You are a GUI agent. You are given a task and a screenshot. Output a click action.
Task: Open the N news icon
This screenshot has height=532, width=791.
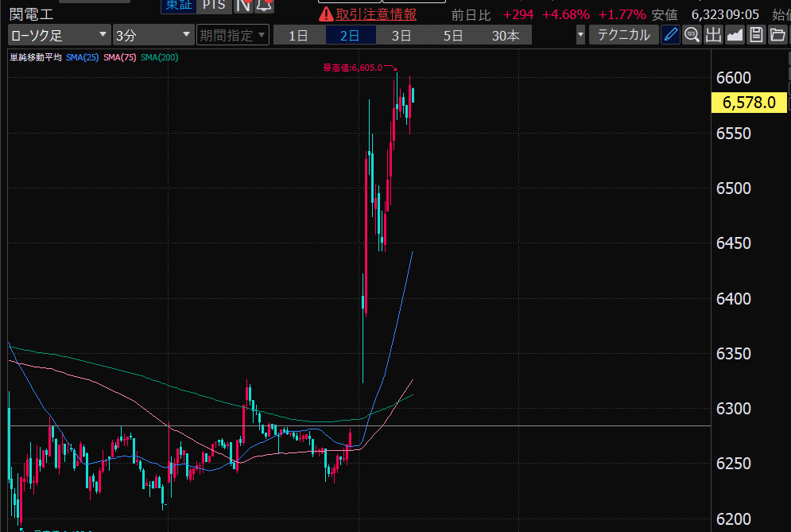[x=244, y=5]
